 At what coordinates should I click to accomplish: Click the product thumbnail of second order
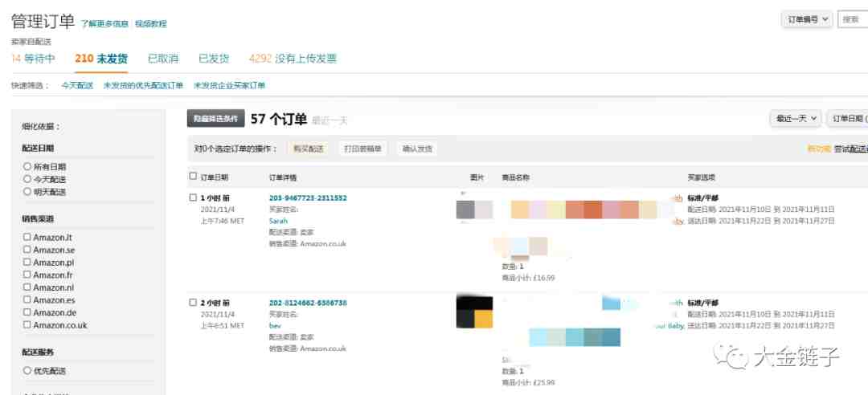click(474, 312)
